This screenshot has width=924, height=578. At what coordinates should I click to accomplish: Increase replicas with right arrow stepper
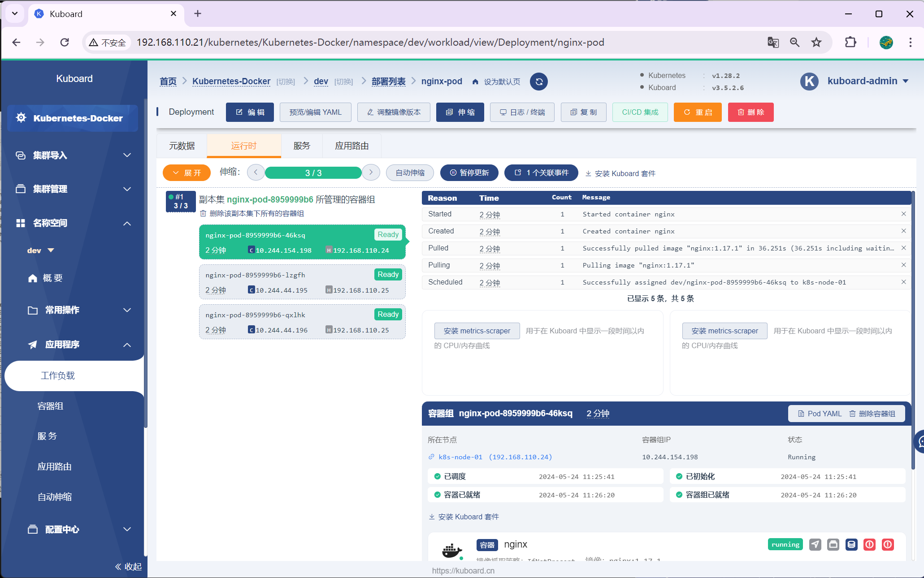coord(371,173)
